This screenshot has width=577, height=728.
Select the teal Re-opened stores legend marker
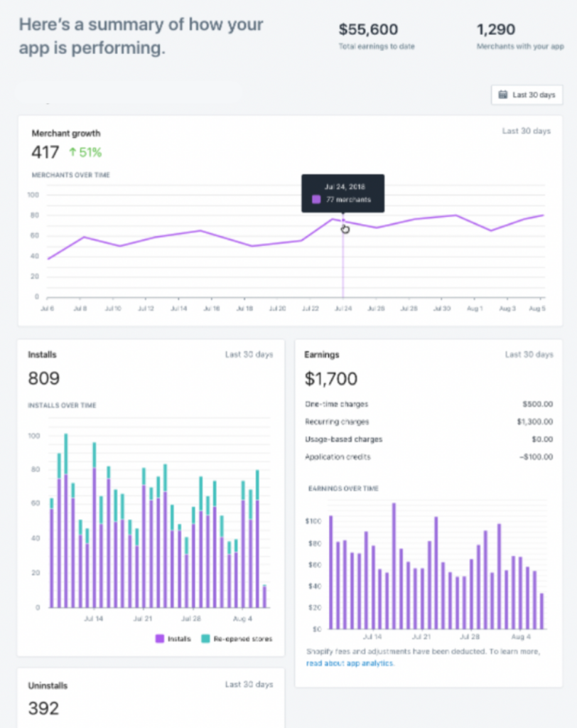(205, 638)
